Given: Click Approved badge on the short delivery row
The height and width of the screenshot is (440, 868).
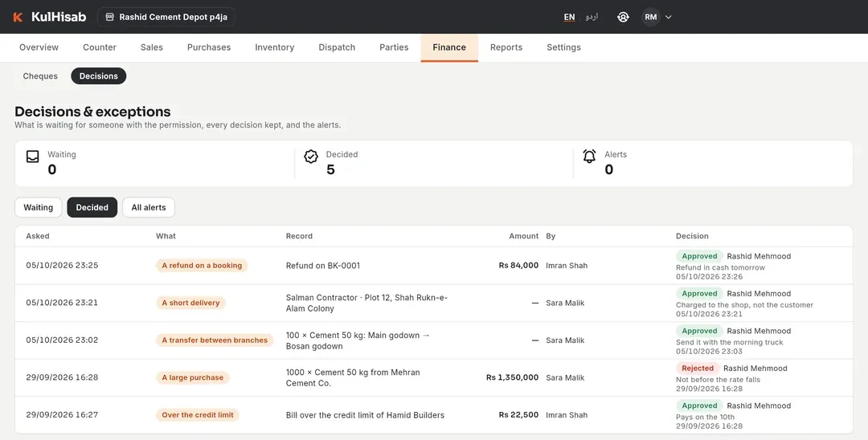Looking at the screenshot, I should click(699, 294).
